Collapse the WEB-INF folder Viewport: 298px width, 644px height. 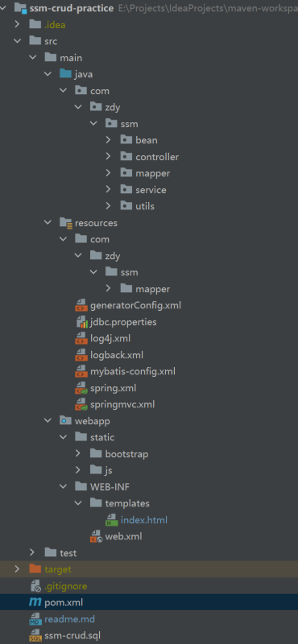[x=63, y=487]
